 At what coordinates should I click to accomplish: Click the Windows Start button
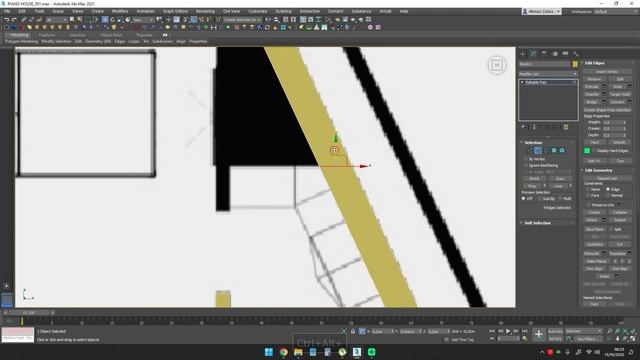pos(269,352)
